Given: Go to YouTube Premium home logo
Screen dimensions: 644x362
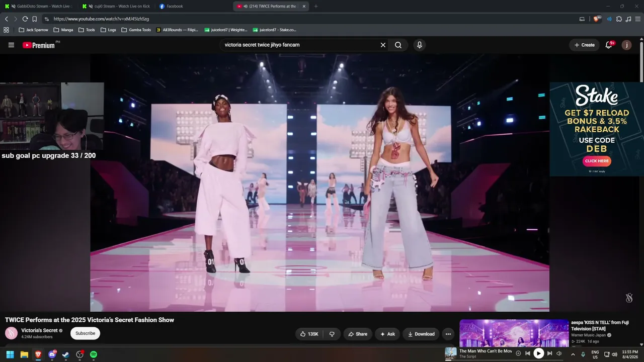Looking at the screenshot, I should point(39,45).
